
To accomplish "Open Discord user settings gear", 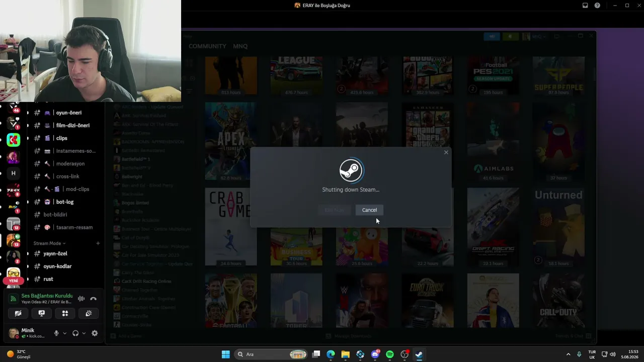I will pyautogui.click(x=95, y=333).
